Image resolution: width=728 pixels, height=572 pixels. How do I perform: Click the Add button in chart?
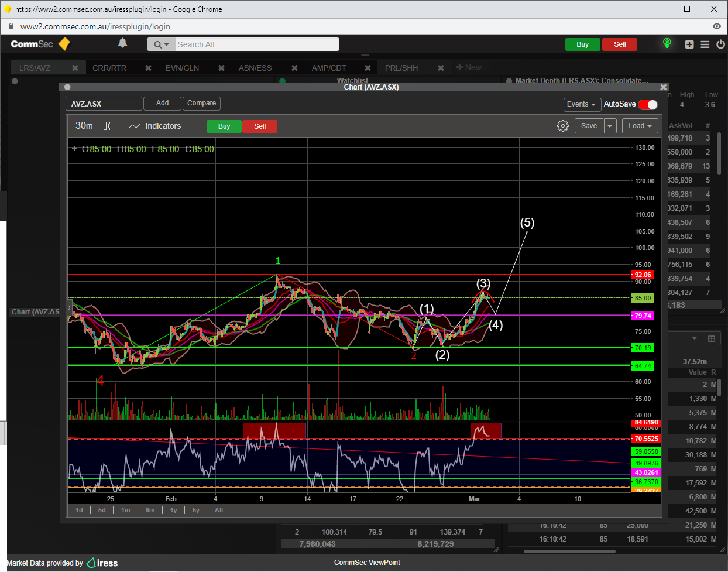(162, 103)
